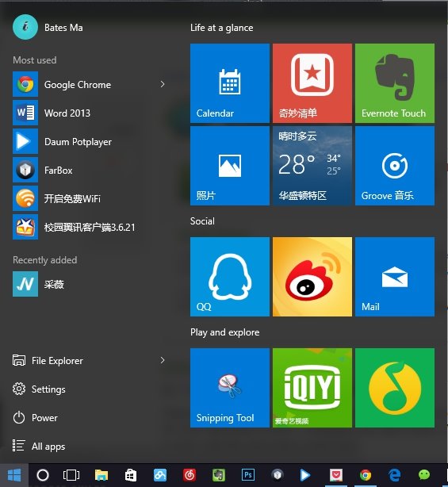Viewport: 448px width, 487px height.
Task: Select the 'FarBox' label text
Action: tap(58, 171)
